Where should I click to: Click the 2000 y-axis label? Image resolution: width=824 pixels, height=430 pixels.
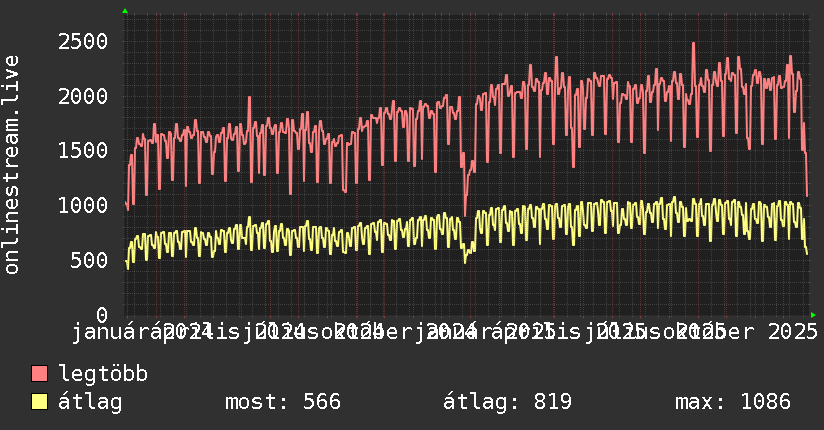[83, 96]
